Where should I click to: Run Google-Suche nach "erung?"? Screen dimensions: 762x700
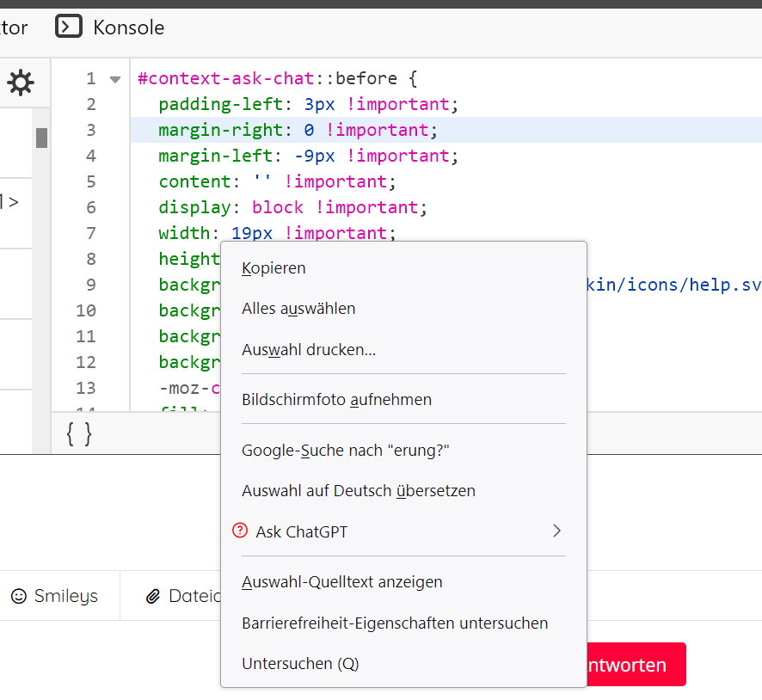[x=346, y=451]
